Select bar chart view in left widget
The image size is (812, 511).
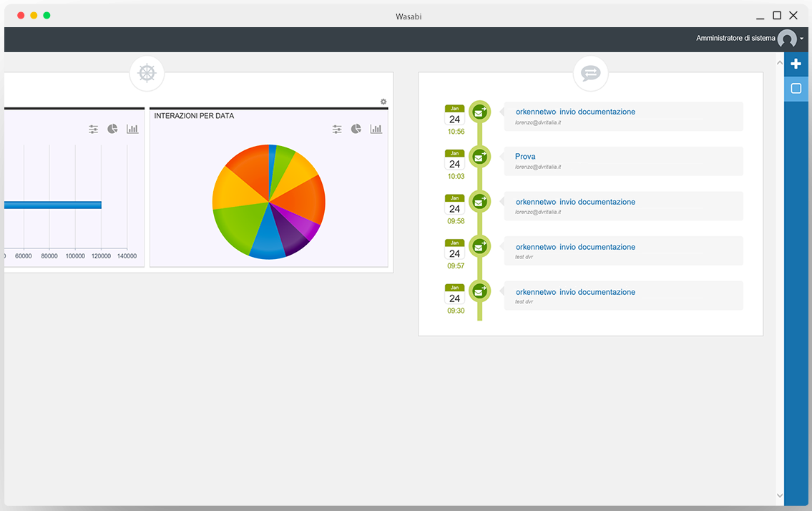(132, 129)
